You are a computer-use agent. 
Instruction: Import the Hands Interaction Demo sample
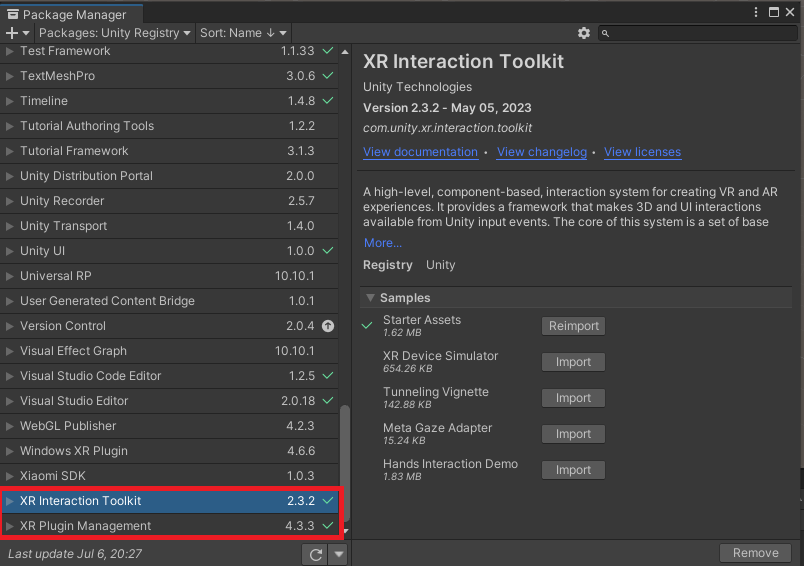pyautogui.click(x=573, y=470)
